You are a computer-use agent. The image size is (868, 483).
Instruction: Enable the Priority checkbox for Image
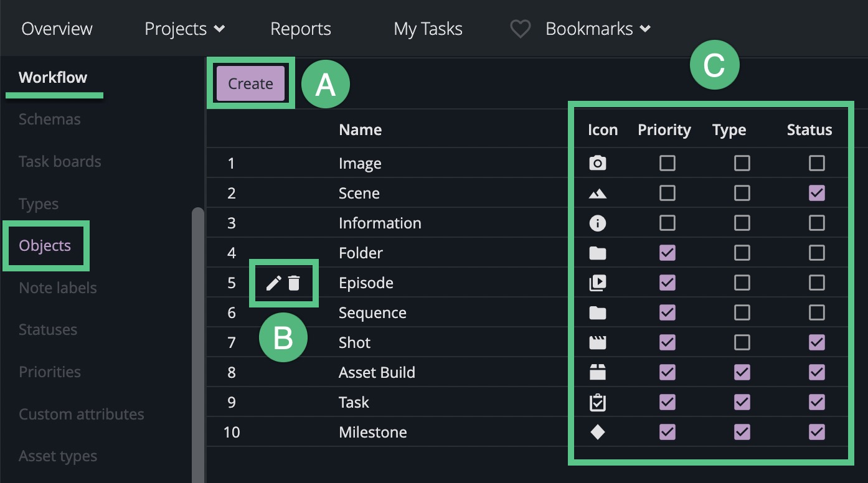click(667, 163)
